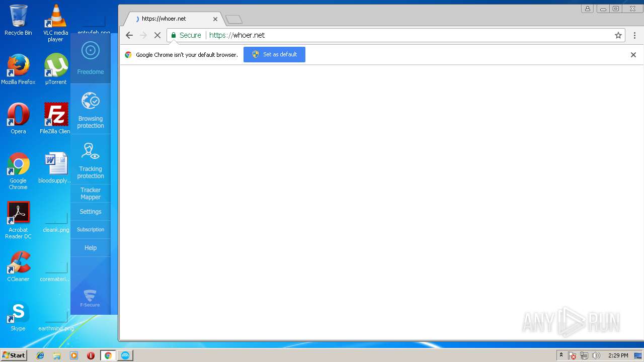Select the Mozilla Firefox desktop icon
644x362 pixels.
(18, 69)
